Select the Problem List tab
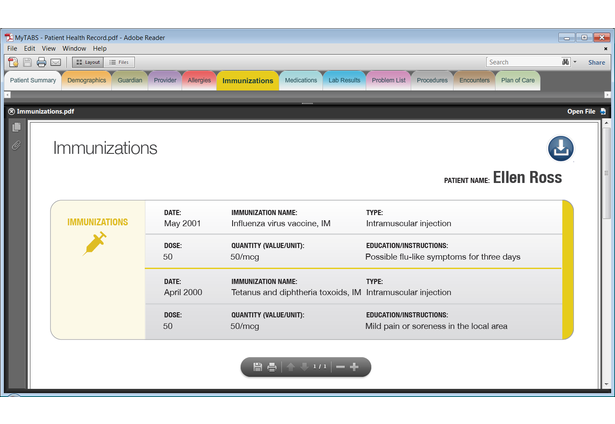The width and height of the screenshot is (615, 424). [x=389, y=80]
